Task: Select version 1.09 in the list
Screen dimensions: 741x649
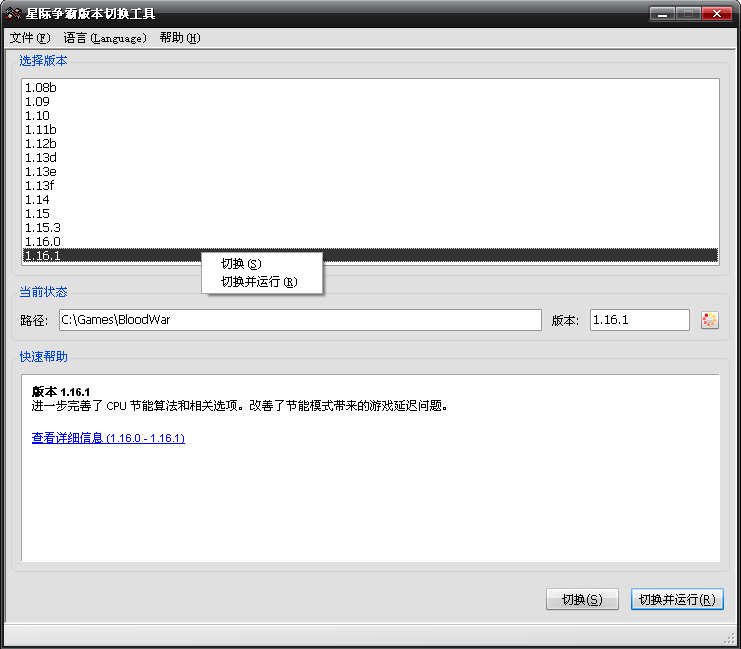Action: pyautogui.click(x=37, y=102)
